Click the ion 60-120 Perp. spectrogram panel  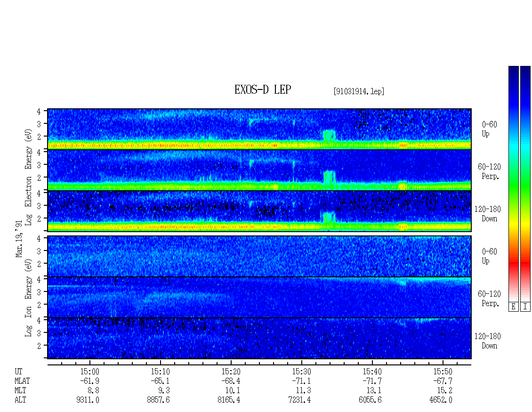259,297
